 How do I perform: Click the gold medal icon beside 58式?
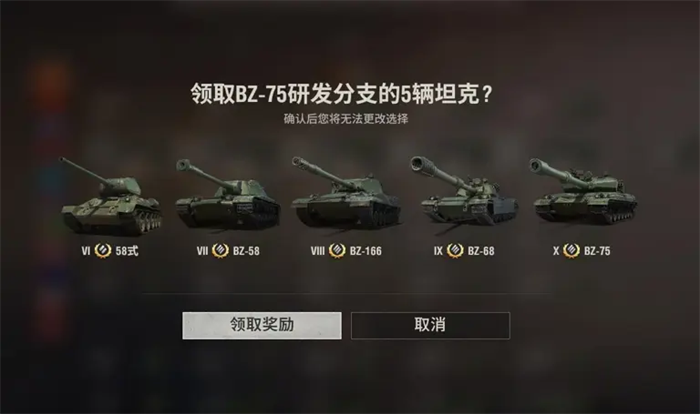103,251
